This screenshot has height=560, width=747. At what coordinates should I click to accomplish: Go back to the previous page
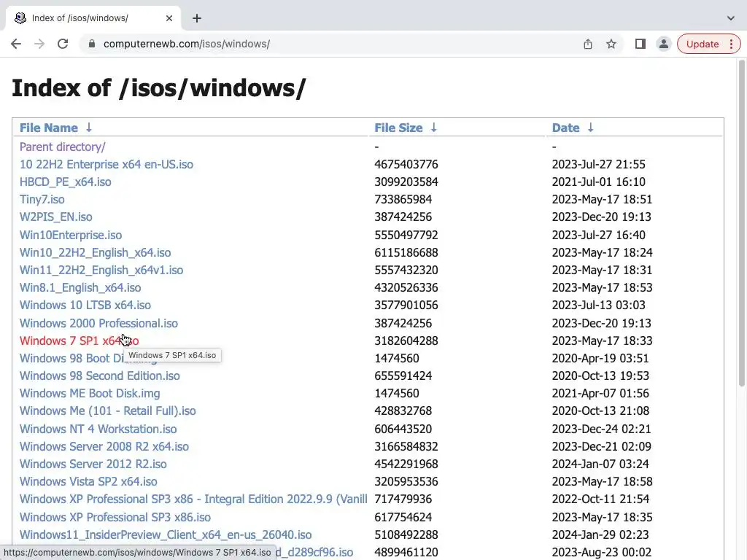tap(16, 44)
